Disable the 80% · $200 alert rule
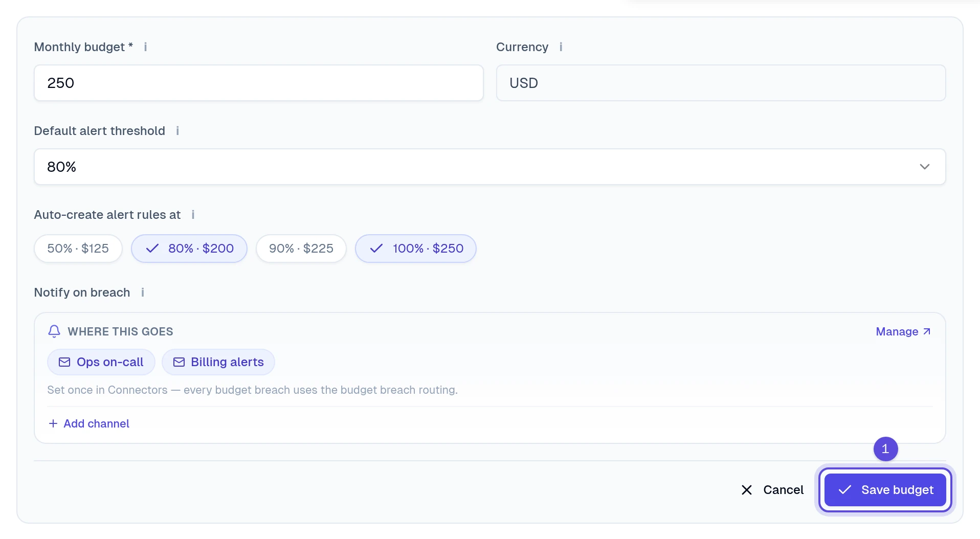980x539 pixels. (189, 249)
